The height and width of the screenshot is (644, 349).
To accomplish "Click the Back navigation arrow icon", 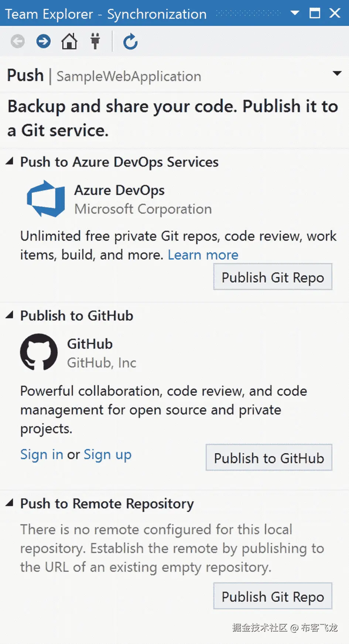I will point(18,41).
